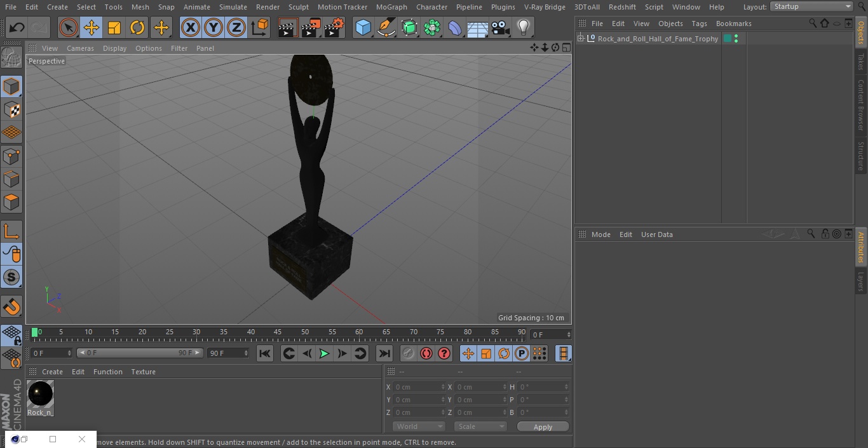The height and width of the screenshot is (448, 868).
Task: Enable Polygons mode
Action: [11, 202]
